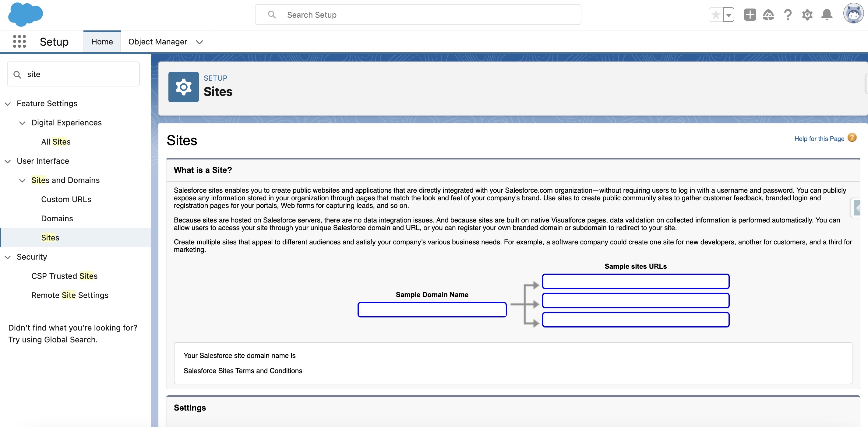Click the magnifier icon in Search Setup
This screenshot has width=868, height=427.
click(x=272, y=15)
